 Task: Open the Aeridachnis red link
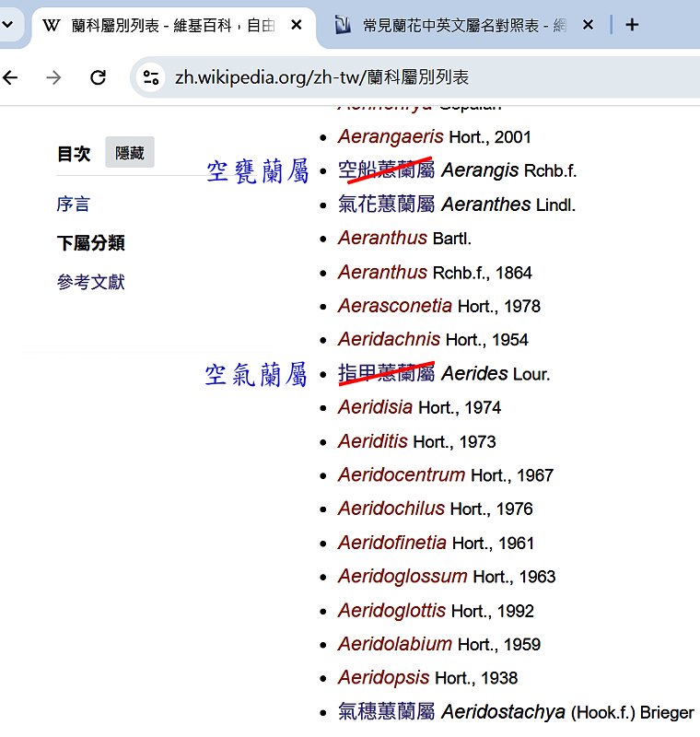(389, 339)
